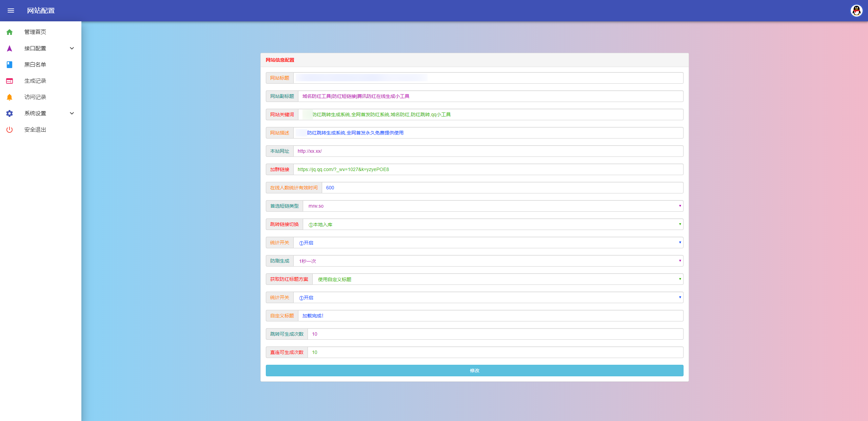Focus the 直连可生成次数 input field
Screen dimensions: 868x421
(495, 352)
